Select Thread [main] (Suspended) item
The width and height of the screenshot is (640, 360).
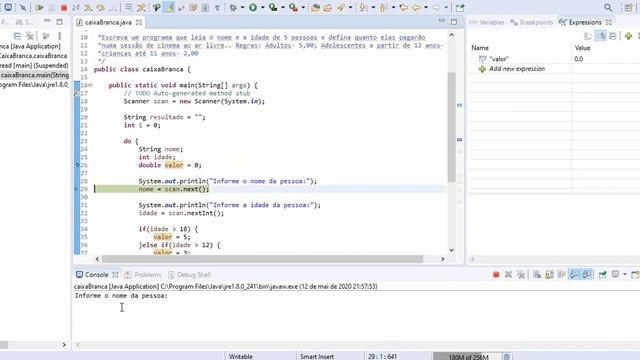click(x=34, y=65)
